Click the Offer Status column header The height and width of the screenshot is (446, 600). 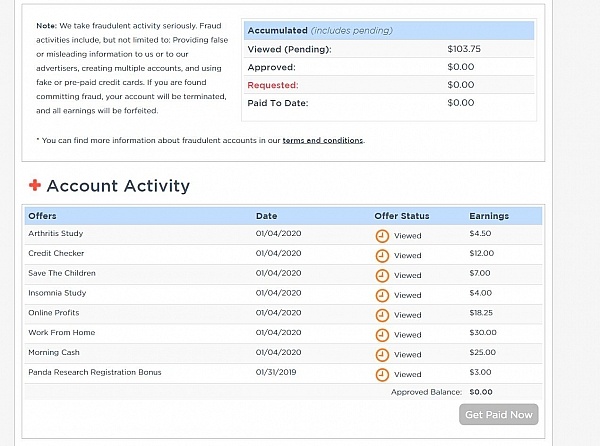coord(401,216)
